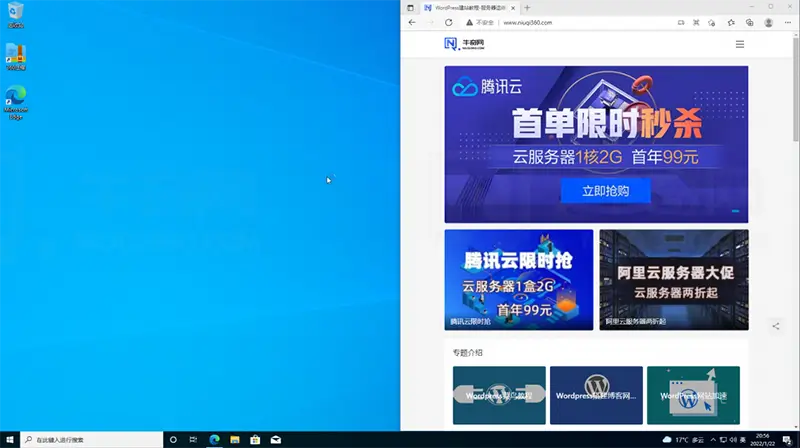Click the 专题介绍 section heading

tap(467, 353)
